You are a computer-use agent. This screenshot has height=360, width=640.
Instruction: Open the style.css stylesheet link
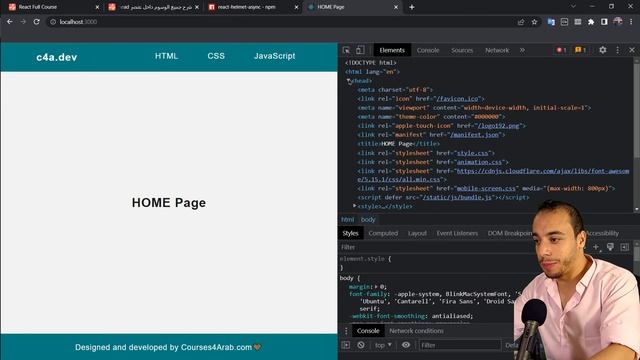473,153
